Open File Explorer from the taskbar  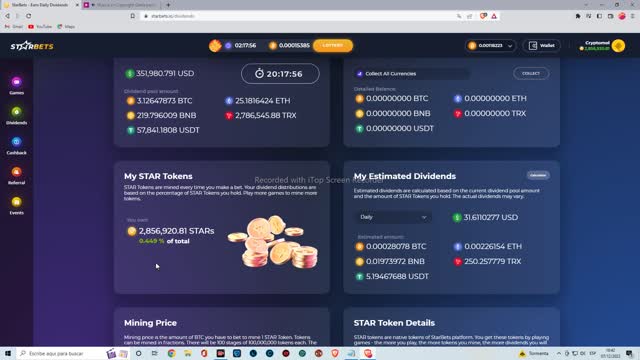coord(188,353)
